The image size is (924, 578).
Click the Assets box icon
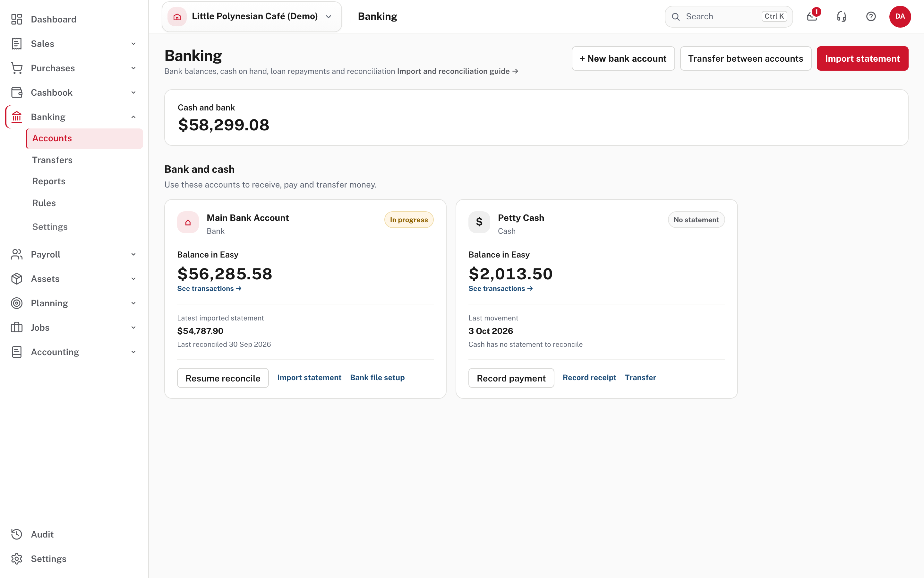pyautogui.click(x=16, y=279)
